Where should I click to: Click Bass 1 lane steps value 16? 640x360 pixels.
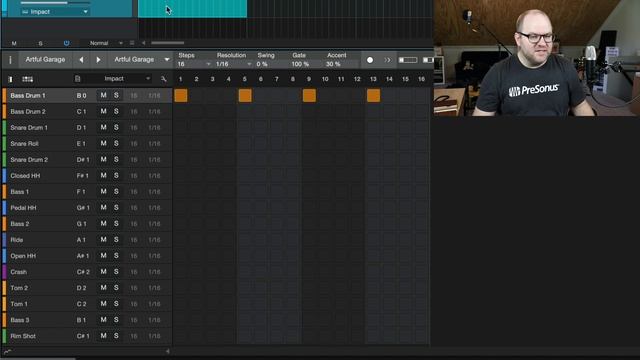(133, 192)
